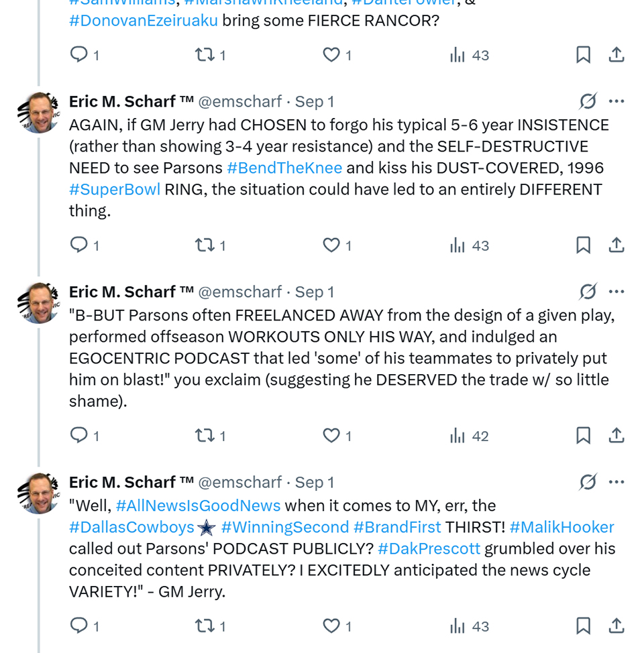Open the Sep 1 timestamp on AllNewsIsGoodNews tweet
Image resolution: width=644 pixels, height=653 pixels.
315,482
